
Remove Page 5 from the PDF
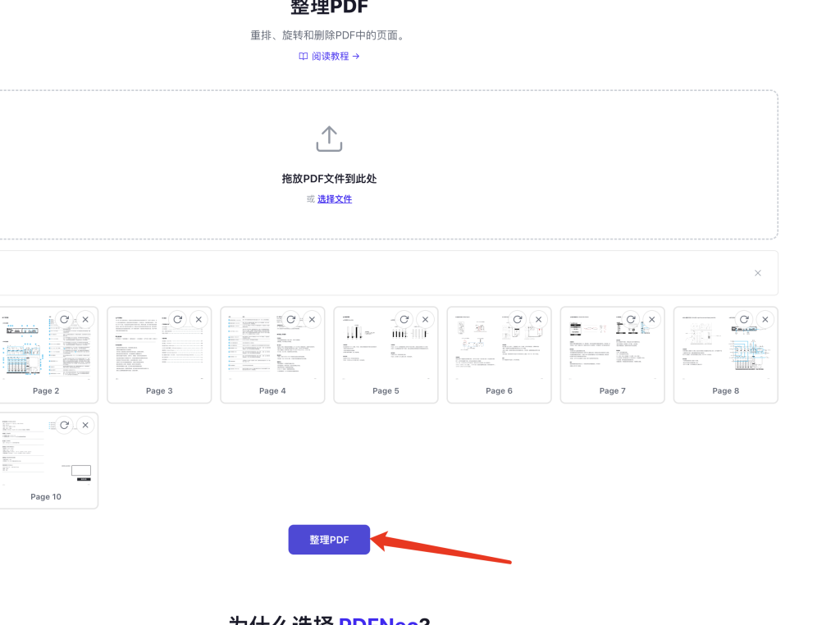(x=426, y=319)
